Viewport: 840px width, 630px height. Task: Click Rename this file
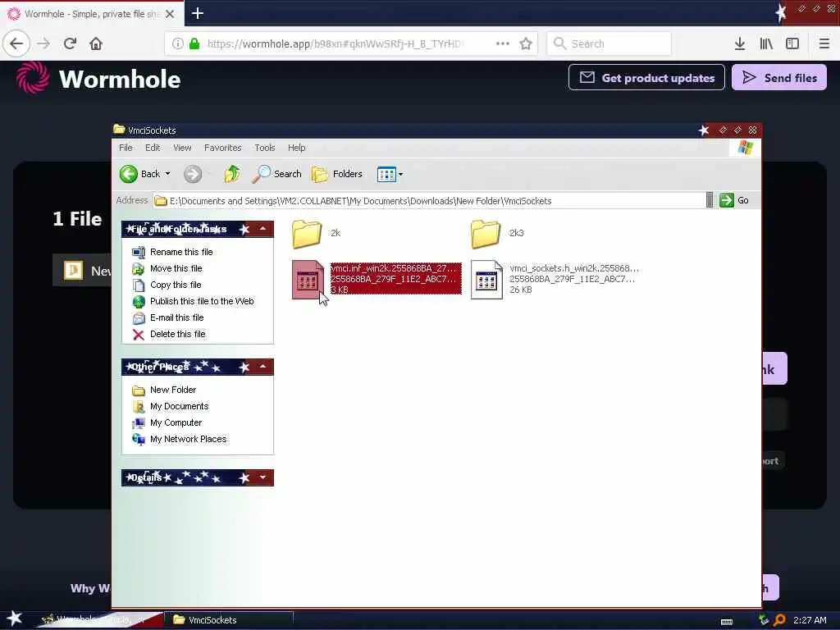[x=181, y=252]
